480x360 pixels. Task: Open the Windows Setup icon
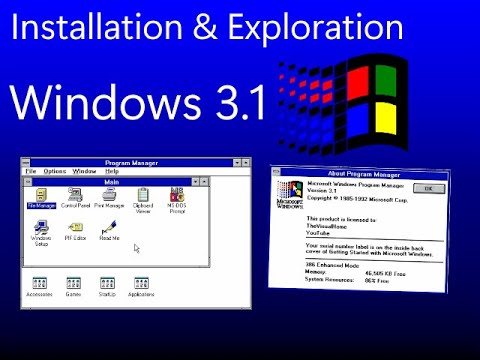click(x=41, y=233)
